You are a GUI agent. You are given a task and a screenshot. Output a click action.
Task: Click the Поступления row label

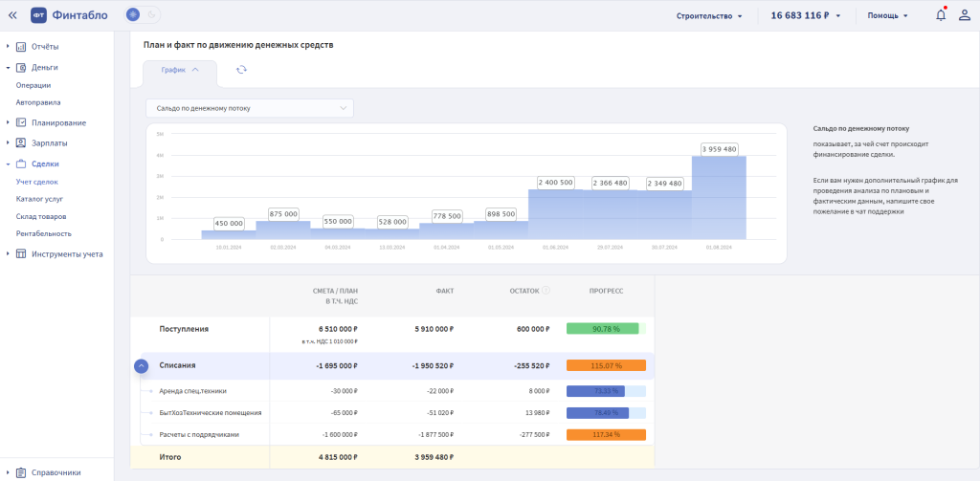click(x=184, y=329)
